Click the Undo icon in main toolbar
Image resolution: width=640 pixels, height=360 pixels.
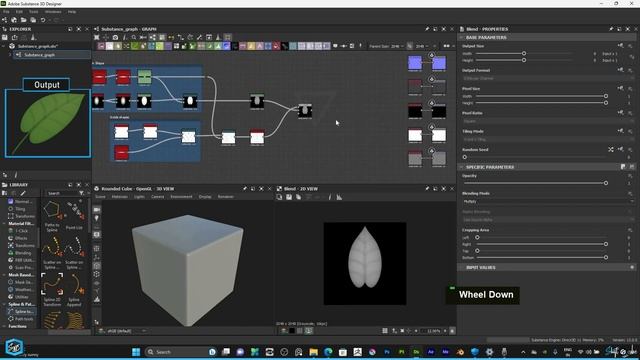tap(42, 20)
